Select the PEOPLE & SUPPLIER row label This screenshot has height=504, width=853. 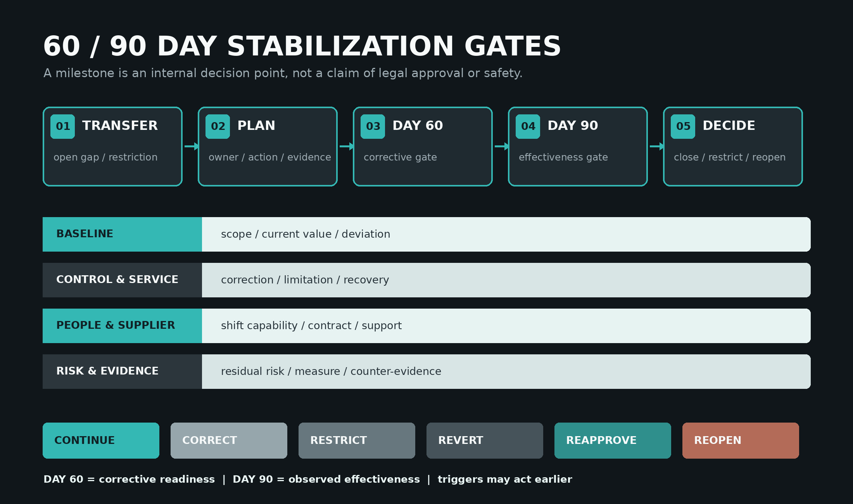pyautogui.click(x=122, y=326)
